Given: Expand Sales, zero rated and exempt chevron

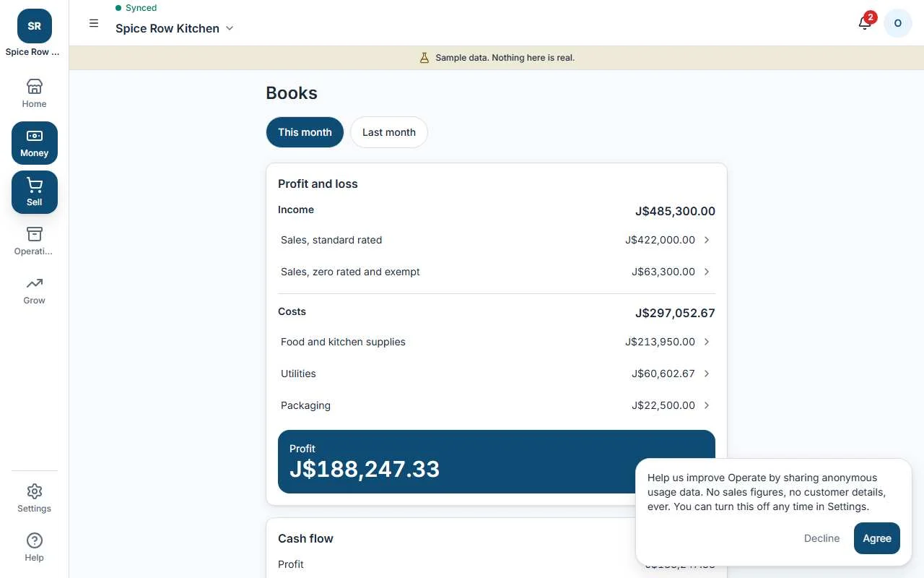Looking at the screenshot, I should click(x=707, y=272).
